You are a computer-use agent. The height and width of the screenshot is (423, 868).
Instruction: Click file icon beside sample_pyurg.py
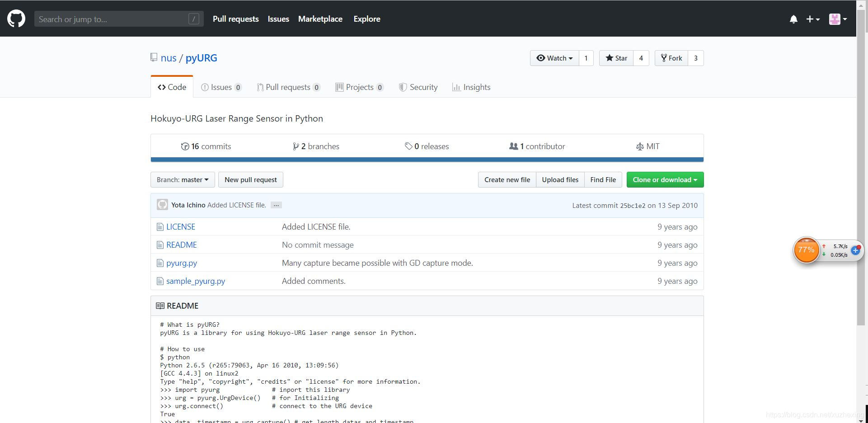point(160,281)
